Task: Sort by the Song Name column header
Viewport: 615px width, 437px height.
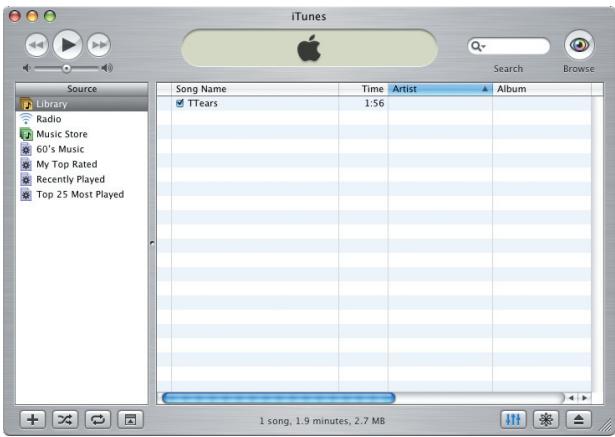Action: pyautogui.click(x=250, y=89)
